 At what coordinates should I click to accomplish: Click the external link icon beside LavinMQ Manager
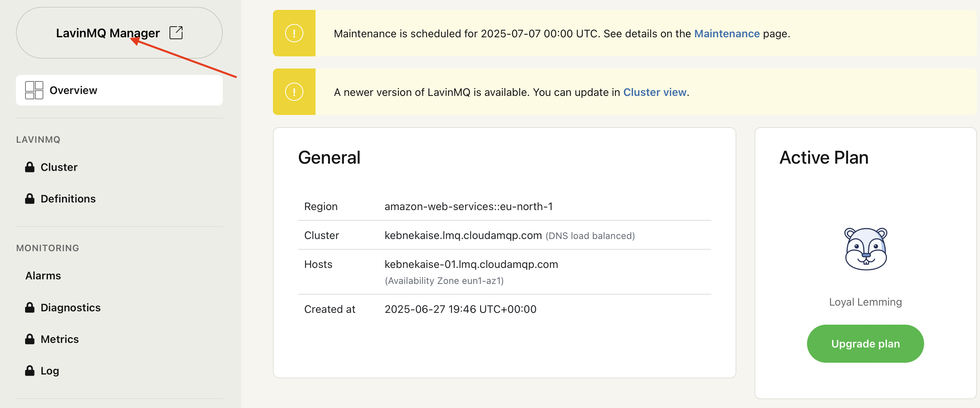(176, 33)
